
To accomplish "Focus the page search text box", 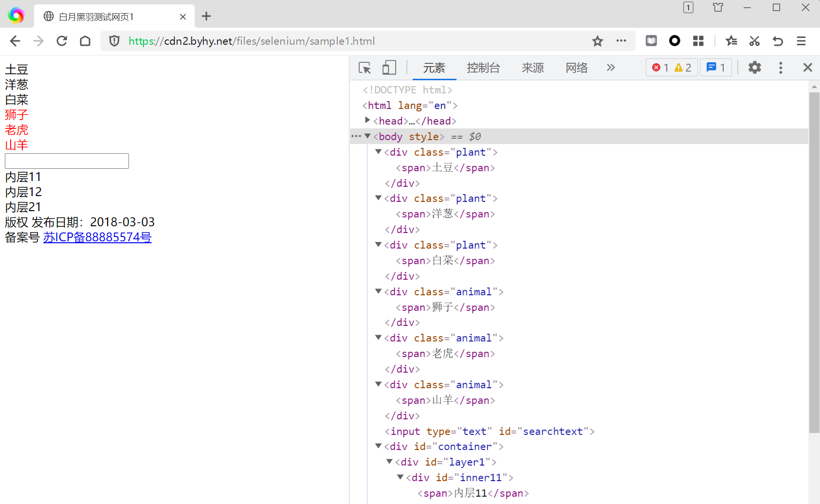I will (x=67, y=161).
